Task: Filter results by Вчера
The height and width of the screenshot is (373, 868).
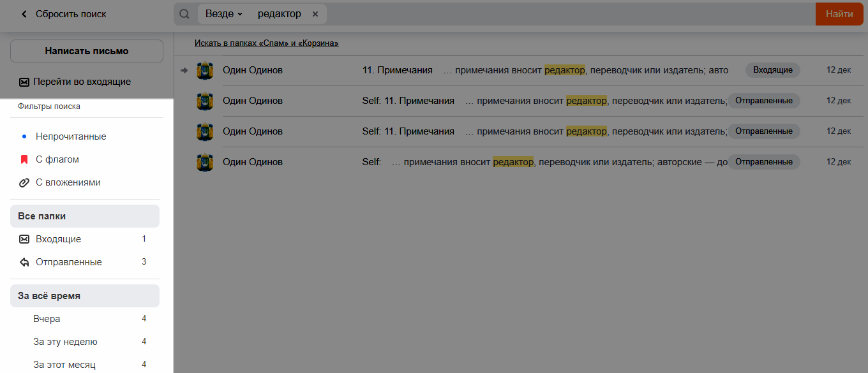Action: (47, 319)
